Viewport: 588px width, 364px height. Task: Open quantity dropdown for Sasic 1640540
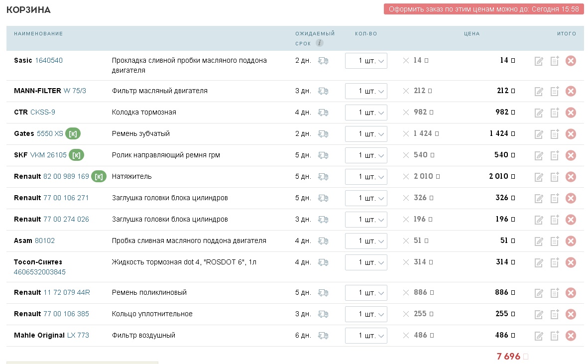pos(366,61)
